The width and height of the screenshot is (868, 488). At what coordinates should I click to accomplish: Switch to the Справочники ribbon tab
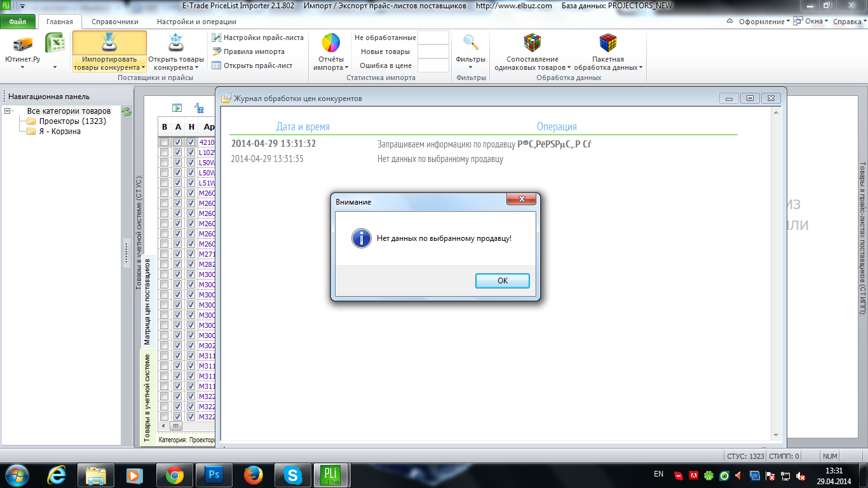pyautogui.click(x=115, y=22)
